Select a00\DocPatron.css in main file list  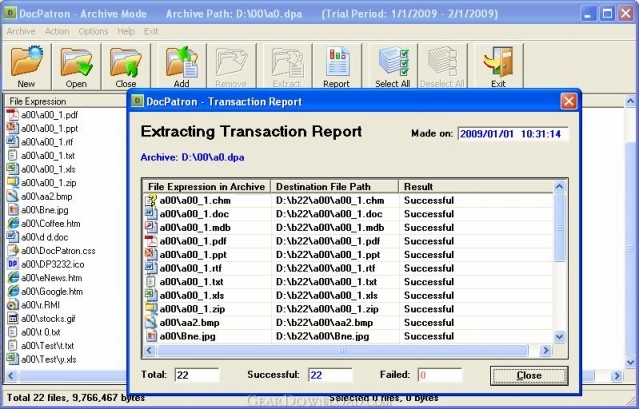click(58, 251)
